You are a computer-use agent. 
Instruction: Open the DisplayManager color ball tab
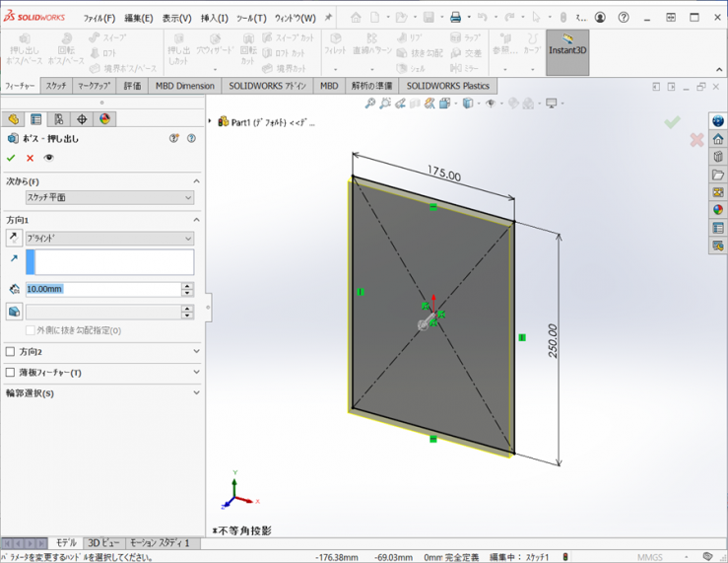click(x=104, y=119)
